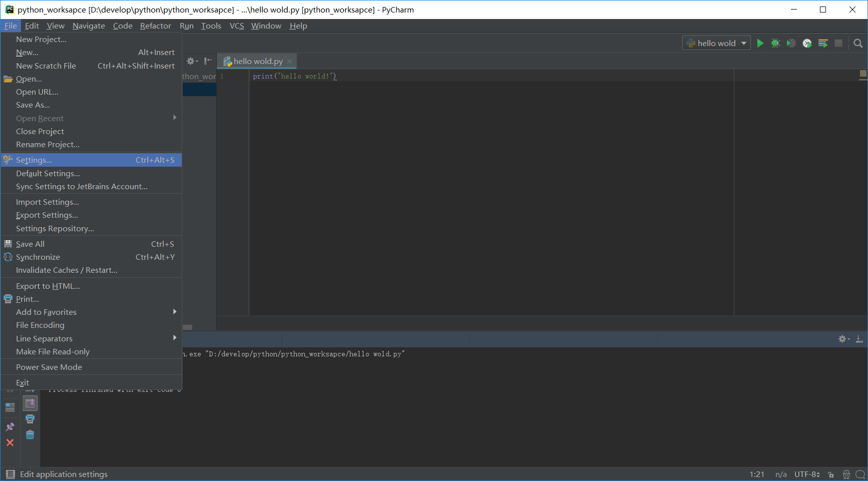Expand Add to Favorites submenu
Viewport: 868px width, 481px height.
(x=91, y=312)
